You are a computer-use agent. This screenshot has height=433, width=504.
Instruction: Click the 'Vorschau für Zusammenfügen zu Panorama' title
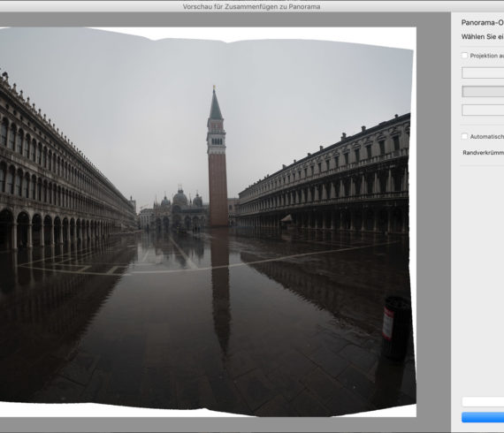[251, 6]
